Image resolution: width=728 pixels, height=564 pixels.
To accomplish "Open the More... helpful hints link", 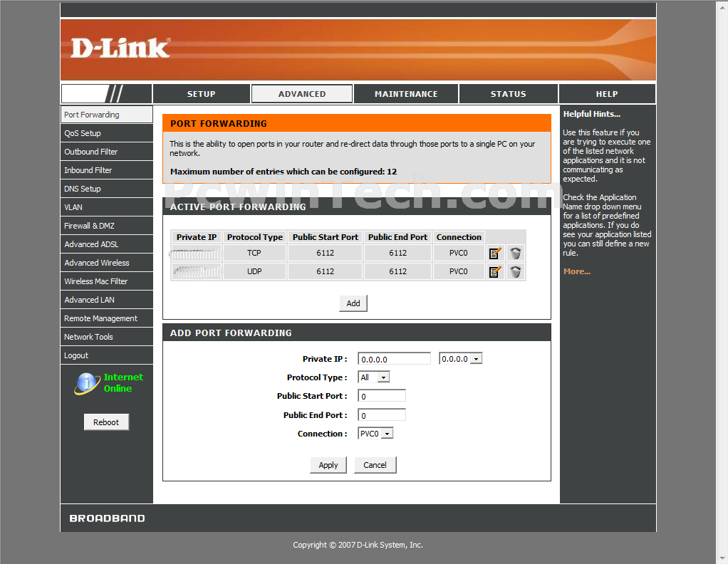I will coord(577,271).
